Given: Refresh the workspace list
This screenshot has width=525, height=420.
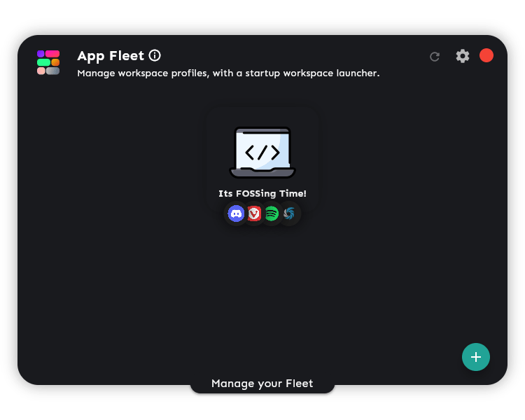Looking at the screenshot, I should (435, 57).
